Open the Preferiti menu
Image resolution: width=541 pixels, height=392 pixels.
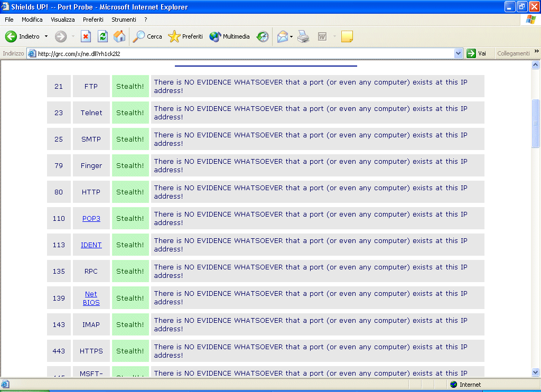(x=93, y=20)
